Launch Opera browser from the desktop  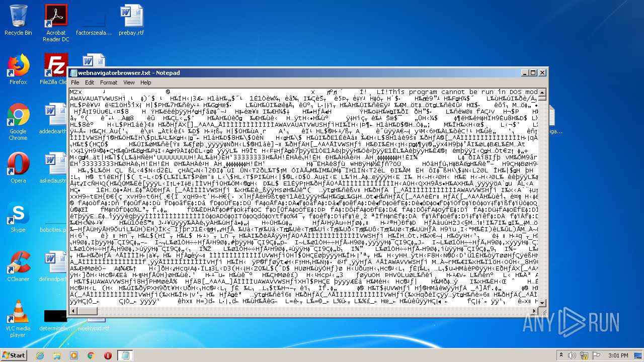18,168
